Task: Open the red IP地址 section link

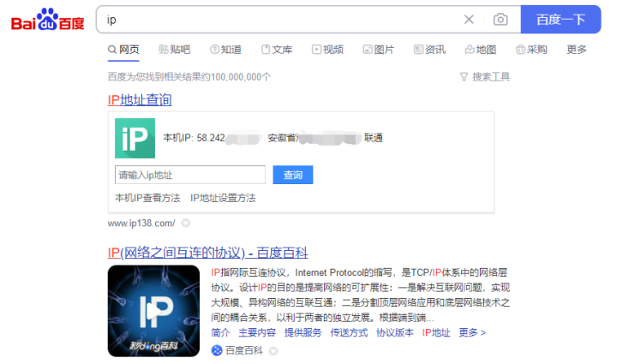Action: 436,332
